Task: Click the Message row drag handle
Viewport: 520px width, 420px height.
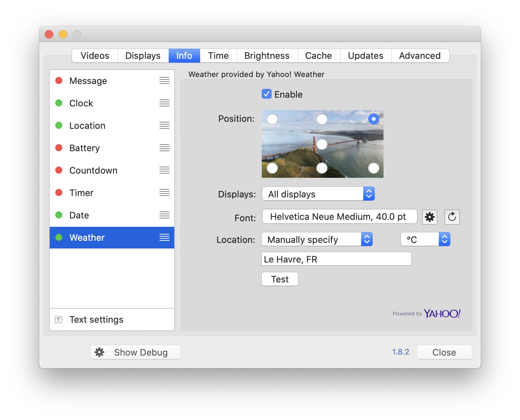Action: [164, 81]
